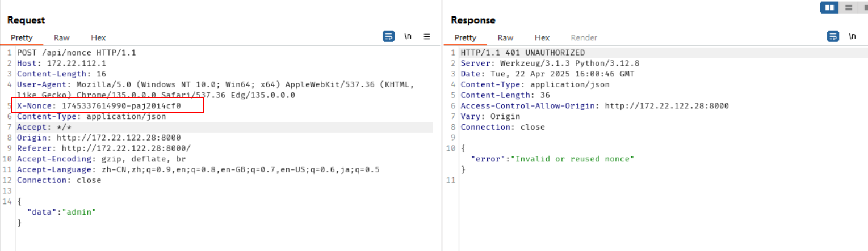This screenshot has height=251, width=868.
Task: Switch to Raw tab in Response panel
Action: (505, 37)
